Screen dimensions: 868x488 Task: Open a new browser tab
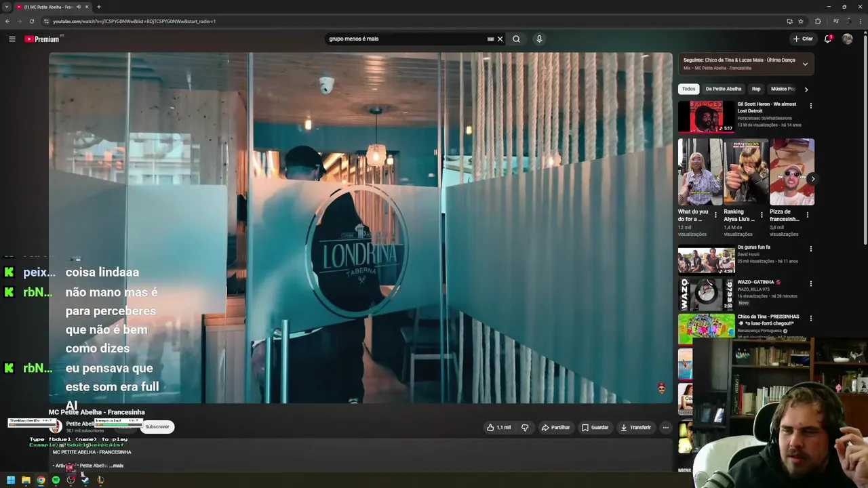[x=98, y=7]
